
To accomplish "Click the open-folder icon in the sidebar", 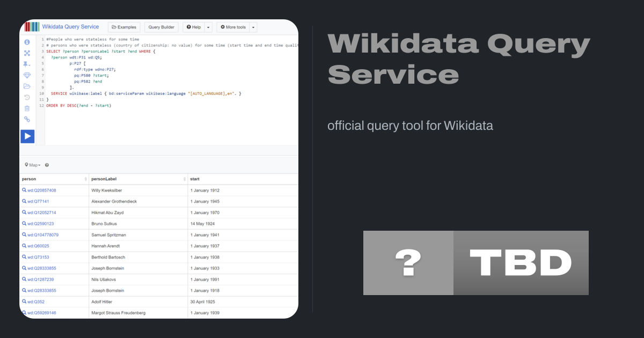I will pos(27,86).
